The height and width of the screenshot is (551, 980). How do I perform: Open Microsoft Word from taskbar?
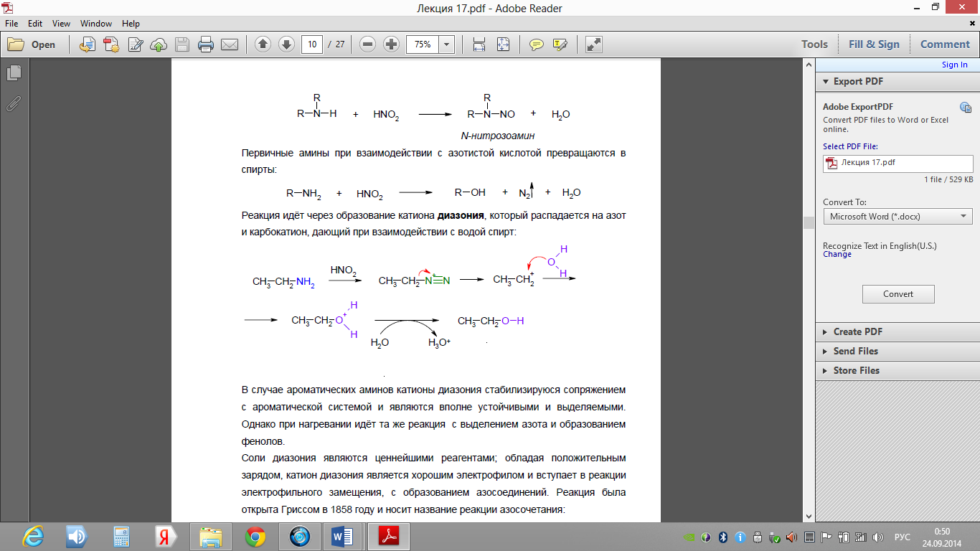[x=344, y=537]
